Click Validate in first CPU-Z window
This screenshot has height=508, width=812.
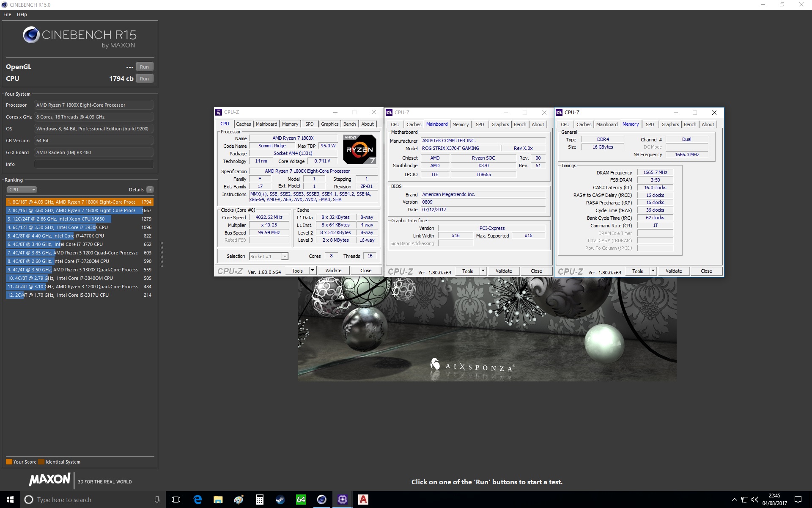point(333,271)
